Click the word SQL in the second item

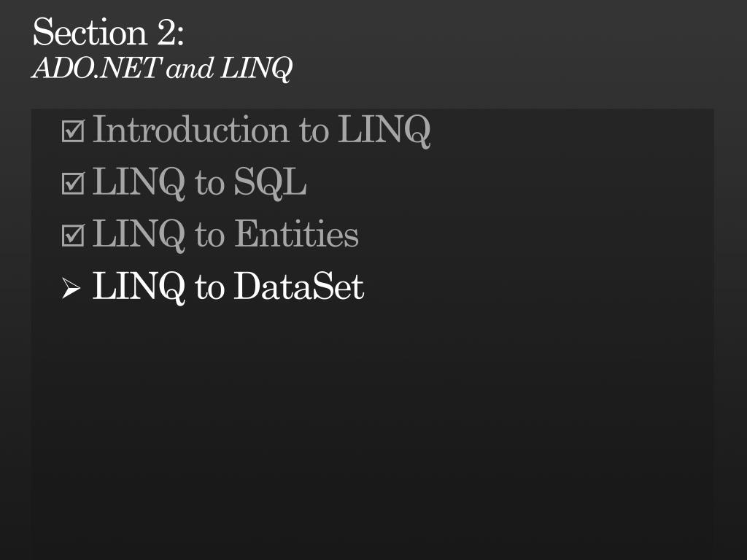pos(270,182)
